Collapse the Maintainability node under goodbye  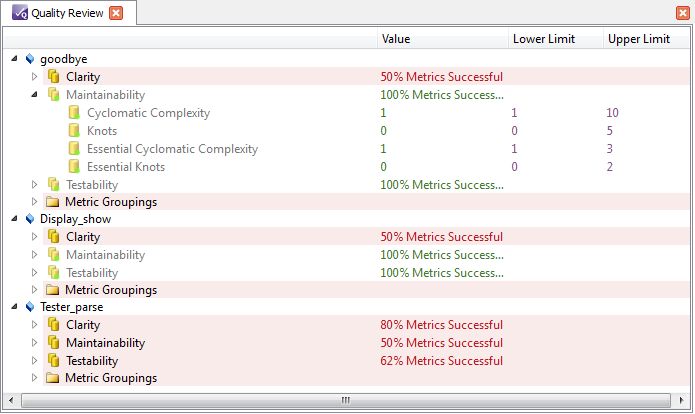[35, 95]
